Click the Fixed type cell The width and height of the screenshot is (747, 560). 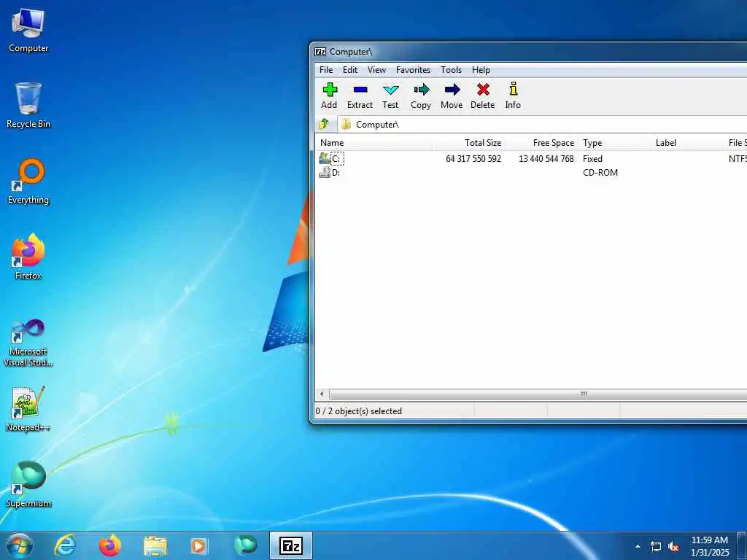(592, 158)
